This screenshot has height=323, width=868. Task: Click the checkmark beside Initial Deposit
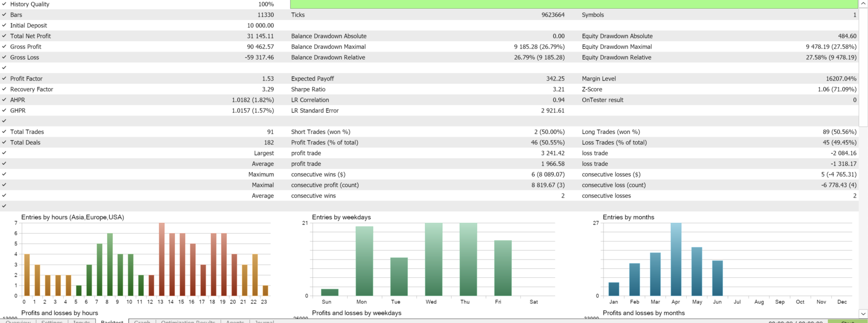coord(4,25)
